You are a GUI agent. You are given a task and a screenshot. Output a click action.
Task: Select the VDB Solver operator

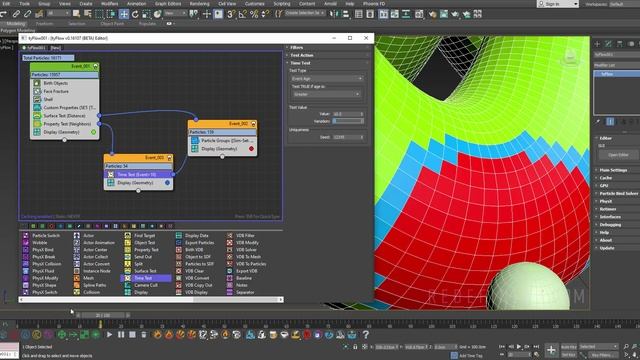pos(242,250)
